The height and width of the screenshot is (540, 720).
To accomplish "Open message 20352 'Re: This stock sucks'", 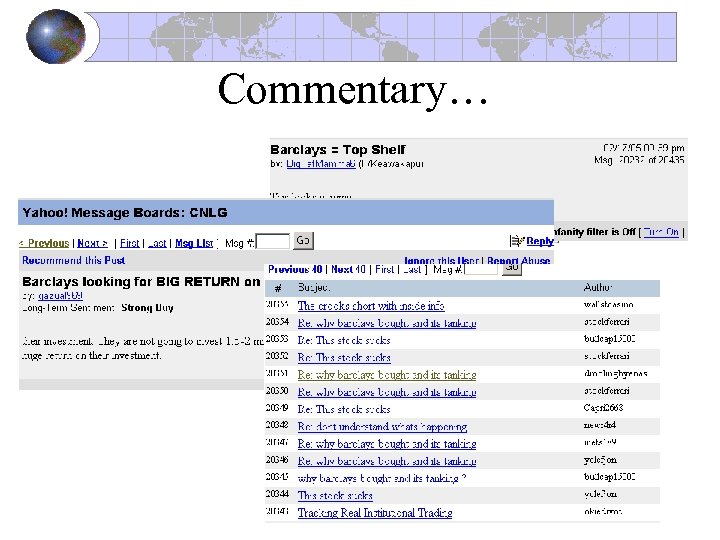I will coord(344,358).
